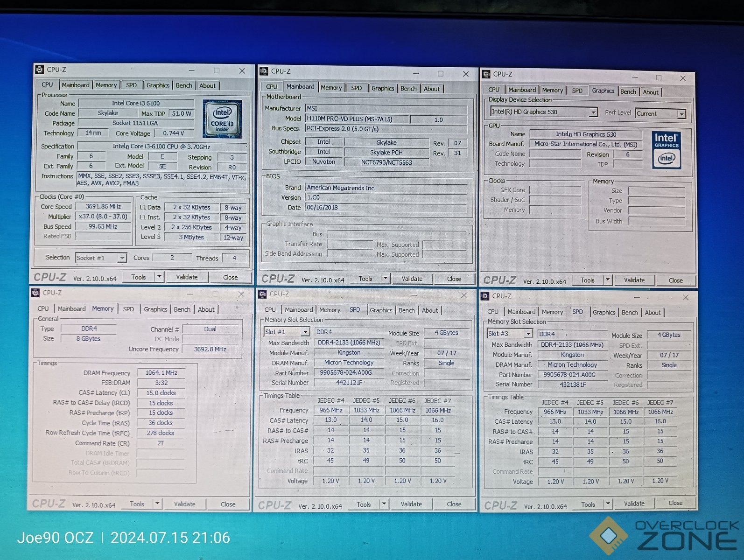
Task: Open Tools dropdown arrow in the Slot #1 window
Action: click(x=384, y=504)
